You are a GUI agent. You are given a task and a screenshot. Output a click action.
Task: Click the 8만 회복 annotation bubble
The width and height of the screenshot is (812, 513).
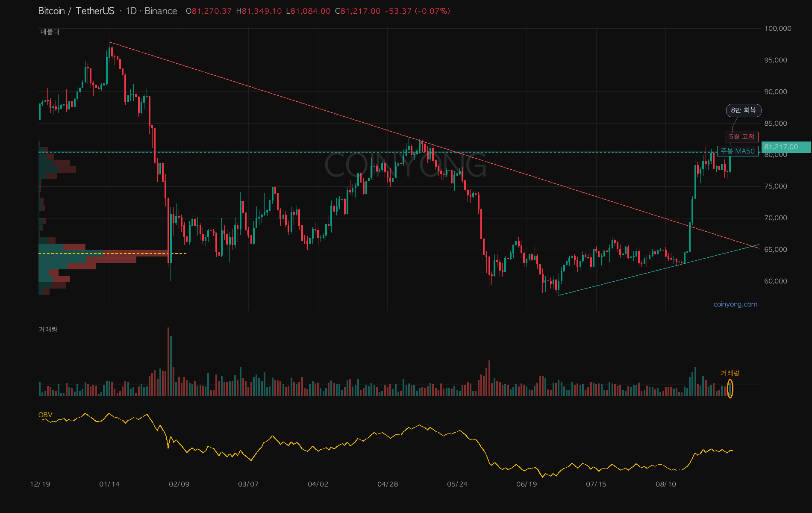tap(744, 110)
